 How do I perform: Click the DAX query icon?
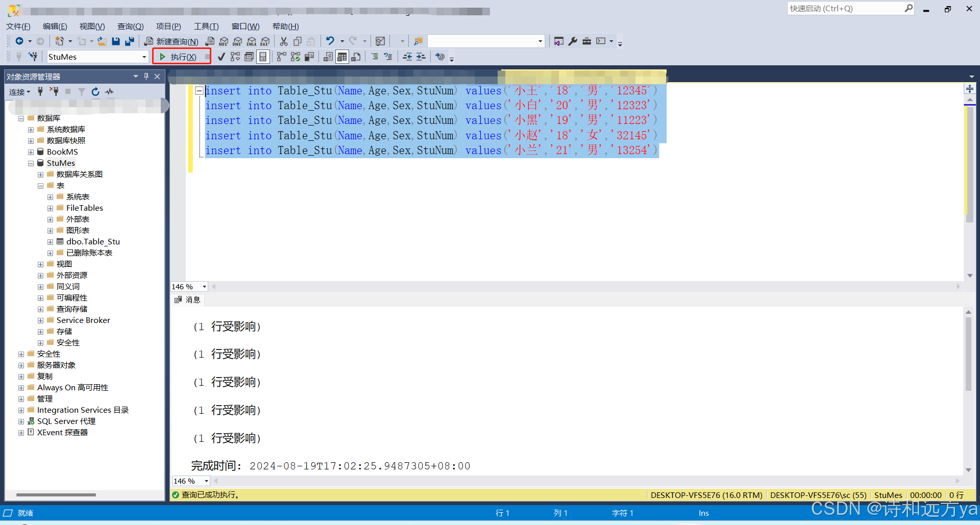pyautogui.click(x=265, y=41)
